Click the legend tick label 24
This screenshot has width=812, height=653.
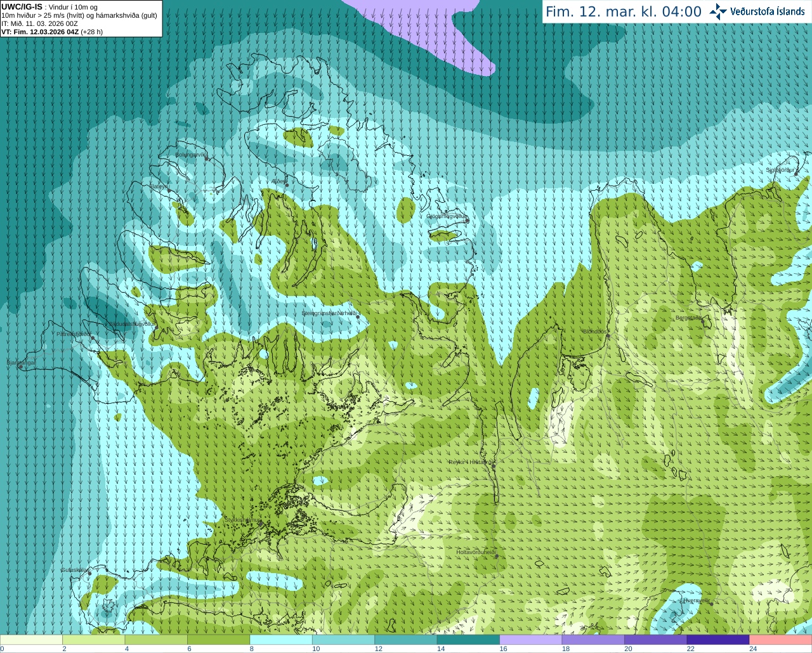(x=753, y=649)
